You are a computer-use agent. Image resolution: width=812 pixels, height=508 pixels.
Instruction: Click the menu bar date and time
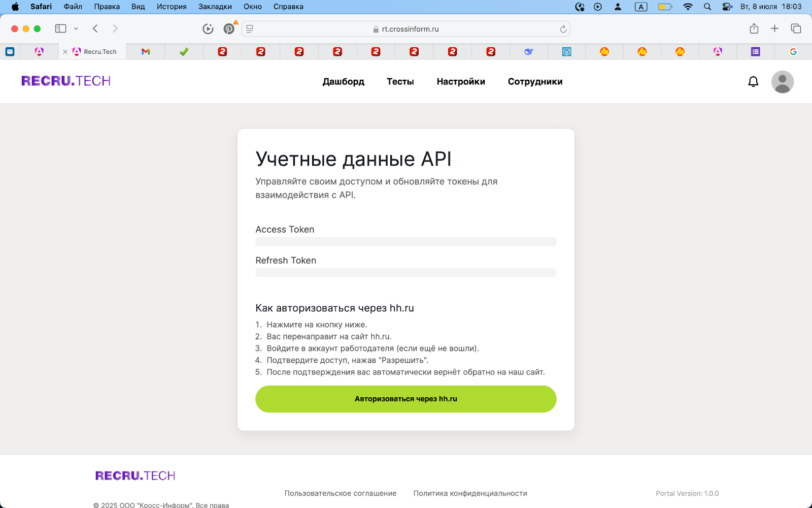pyautogui.click(x=771, y=7)
